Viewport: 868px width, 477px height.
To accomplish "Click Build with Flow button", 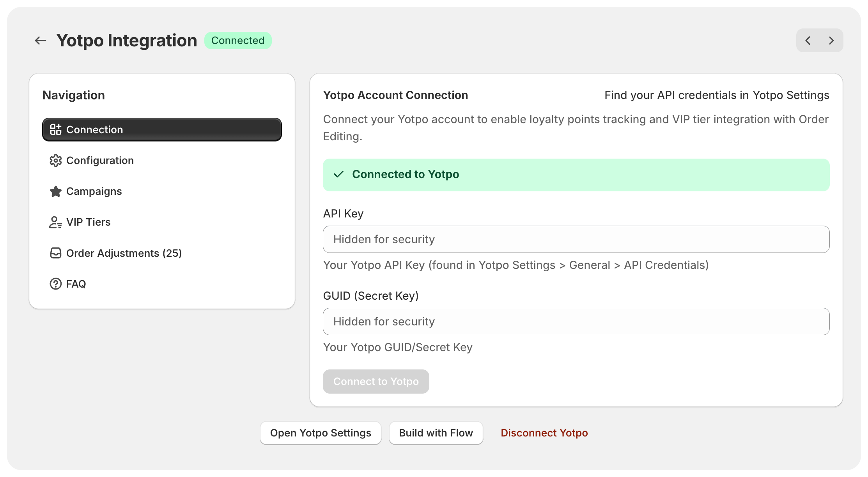I will 436,433.
